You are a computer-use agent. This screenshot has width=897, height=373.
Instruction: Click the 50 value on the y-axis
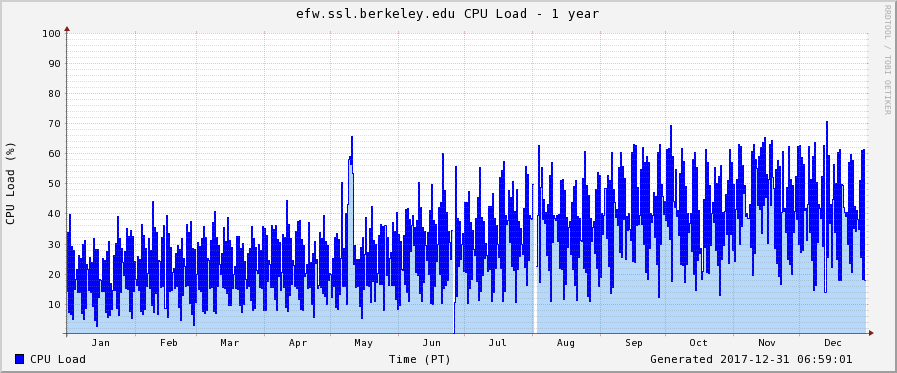[55, 184]
